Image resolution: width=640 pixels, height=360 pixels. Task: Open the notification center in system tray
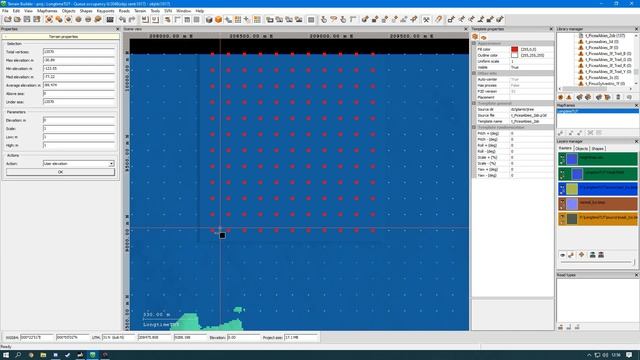[x=629, y=355]
